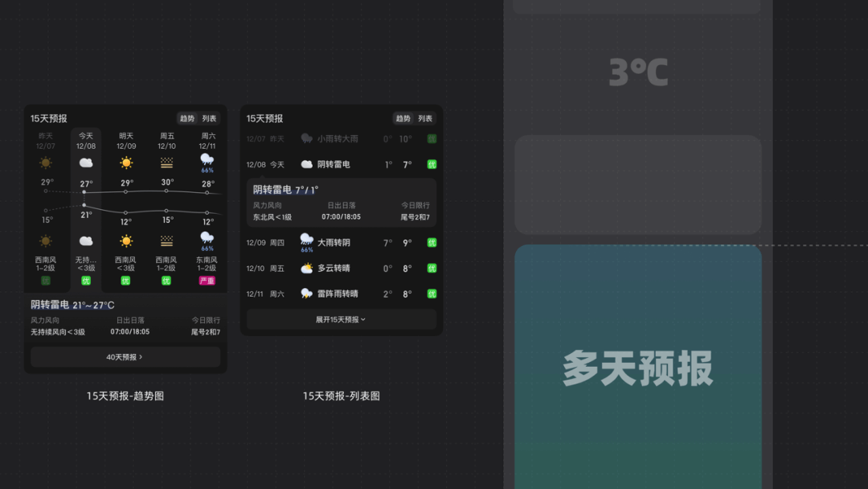Click the 27° high temperature point on trend line
The image size is (868, 489).
point(84,192)
